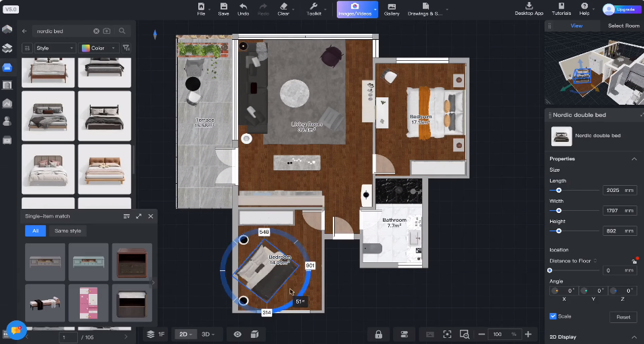Image resolution: width=644 pixels, height=344 pixels.
Task: Switch to the Select Room tab
Action: pyautogui.click(x=624, y=26)
